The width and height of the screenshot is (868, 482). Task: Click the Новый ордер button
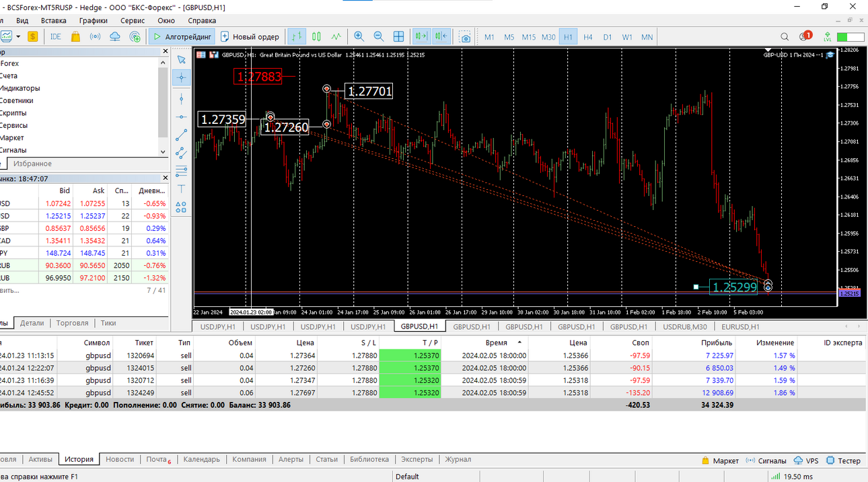pyautogui.click(x=250, y=36)
